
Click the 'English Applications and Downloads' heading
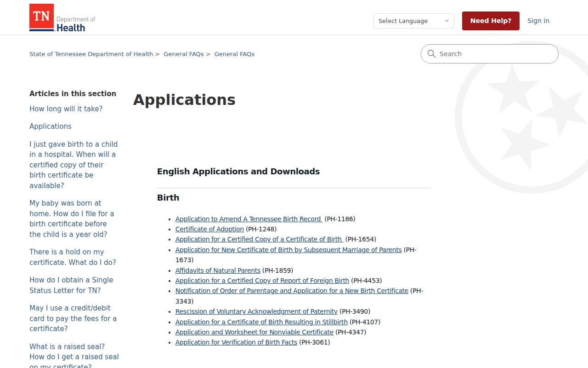coord(238,172)
